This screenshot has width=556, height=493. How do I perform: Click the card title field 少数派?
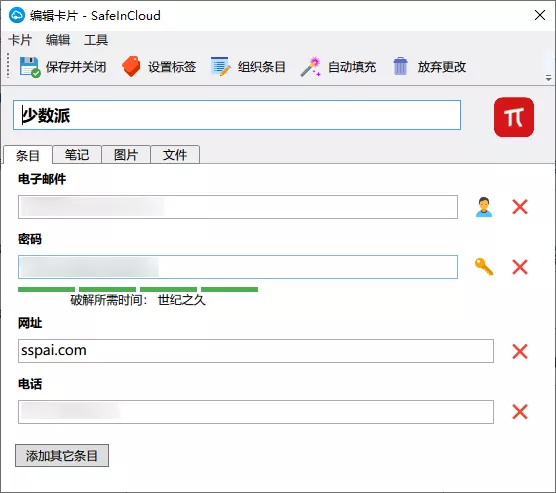click(237, 115)
